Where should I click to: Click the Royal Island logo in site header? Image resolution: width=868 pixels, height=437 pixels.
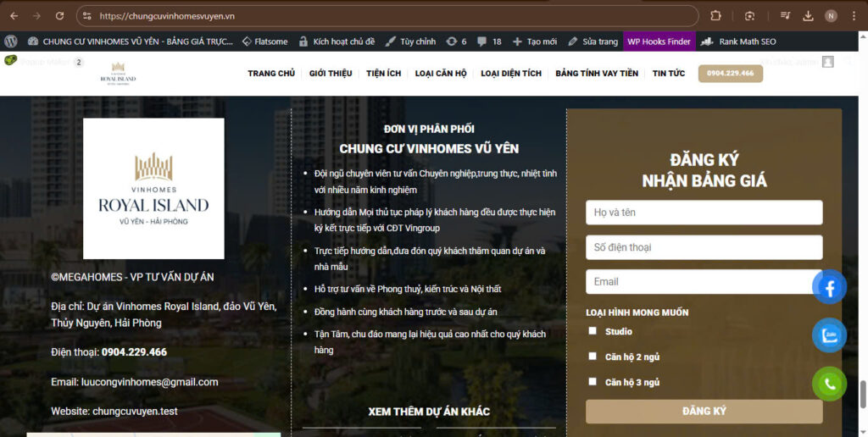tap(118, 73)
